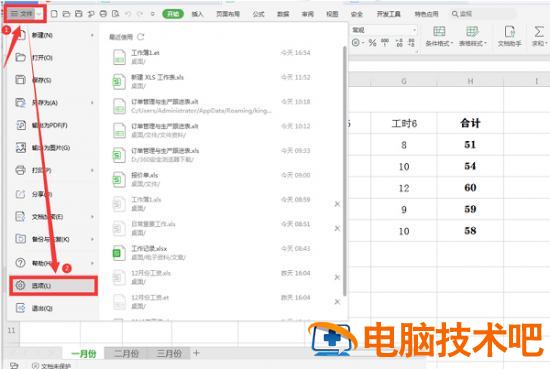Remove 工作簿1.xls from the recent list

tap(337, 204)
